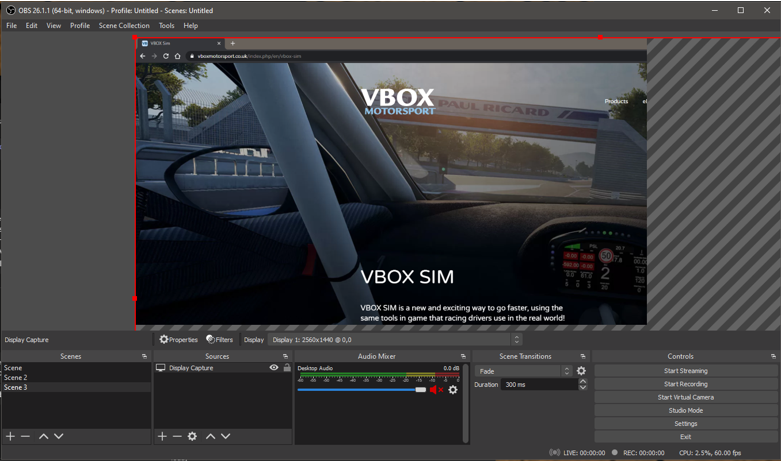The image size is (781, 461).
Task: Click the Display Capture monitor icon
Action: [x=160, y=368]
